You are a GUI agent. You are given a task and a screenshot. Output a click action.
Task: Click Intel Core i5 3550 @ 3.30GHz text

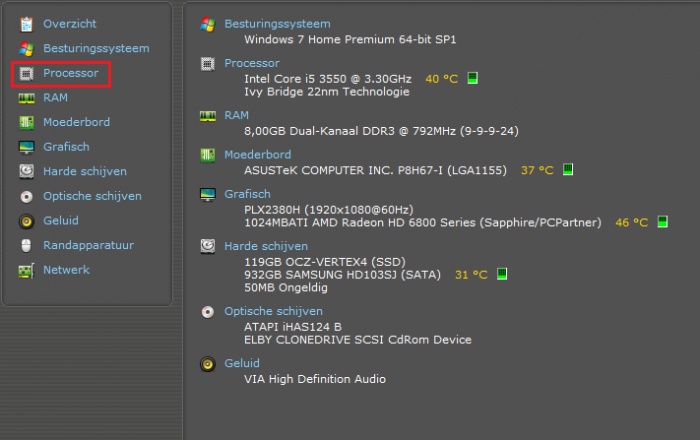coord(328,79)
